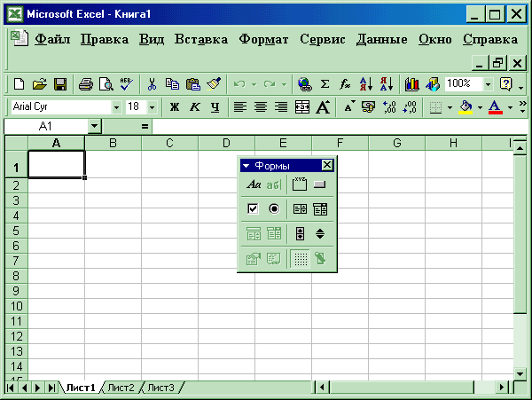Increase decimal places icon
532x400 pixels.
389,107
